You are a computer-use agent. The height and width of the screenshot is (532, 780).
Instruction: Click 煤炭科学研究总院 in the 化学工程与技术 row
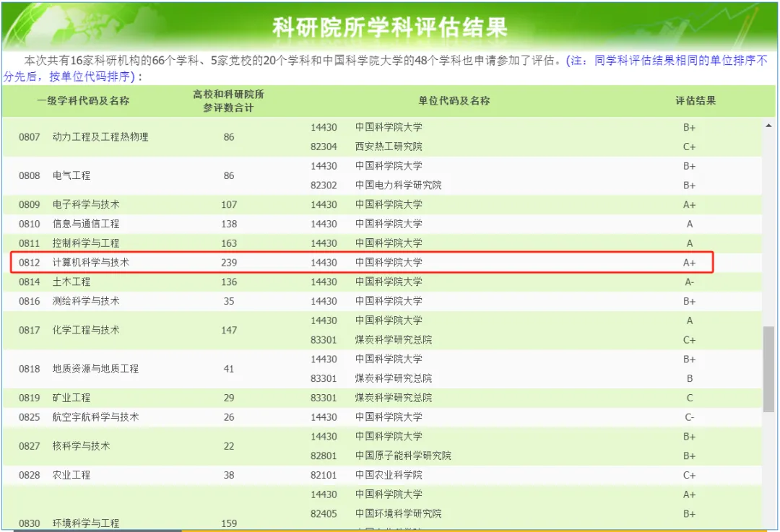tap(393, 339)
